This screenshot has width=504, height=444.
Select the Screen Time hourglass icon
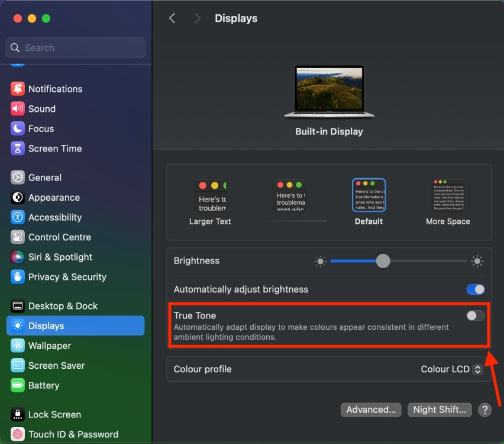(x=17, y=149)
